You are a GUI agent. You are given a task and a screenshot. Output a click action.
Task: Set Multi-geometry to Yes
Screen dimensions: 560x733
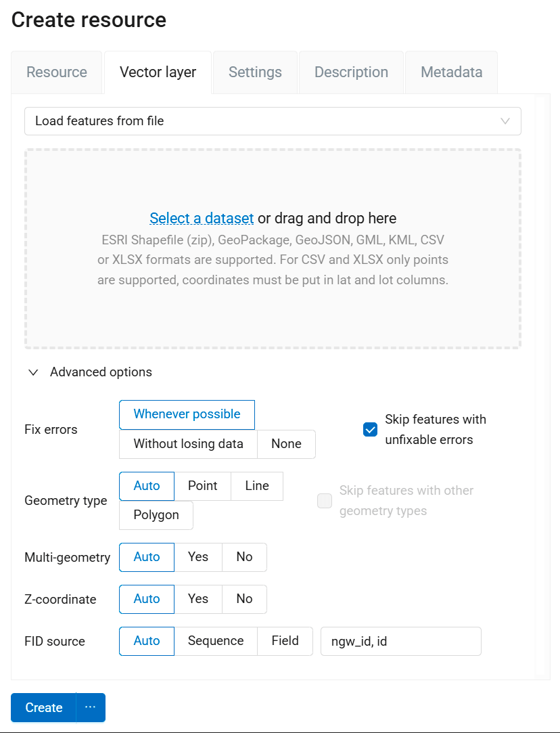click(198, 557)
